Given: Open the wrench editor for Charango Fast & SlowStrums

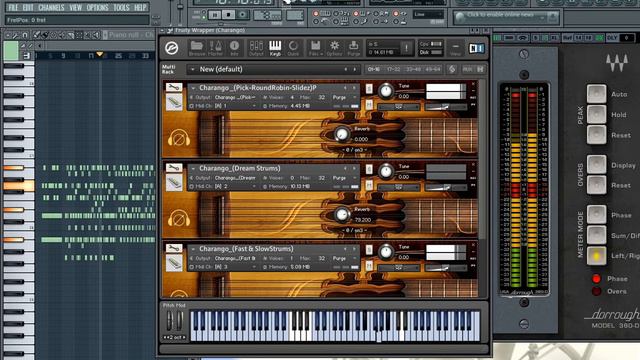Looking at the screenshot, I should pyautogui.click(x=173, y=248).
